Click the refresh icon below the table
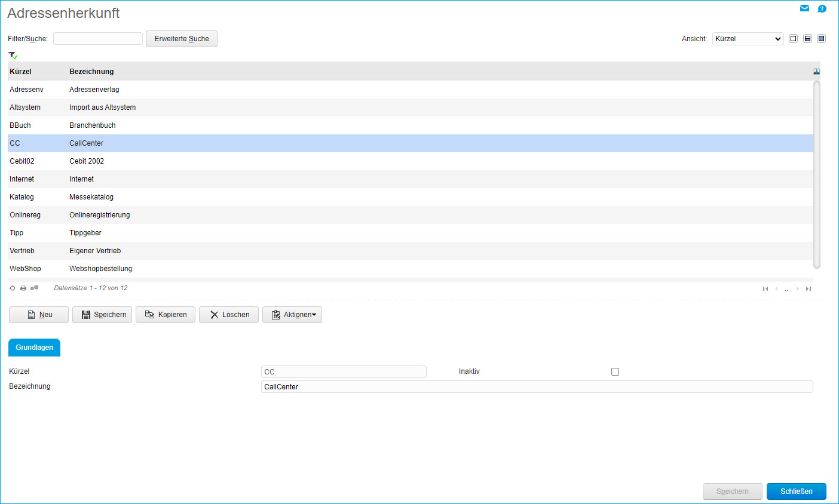The image size is (839, 504). point(13,288)
